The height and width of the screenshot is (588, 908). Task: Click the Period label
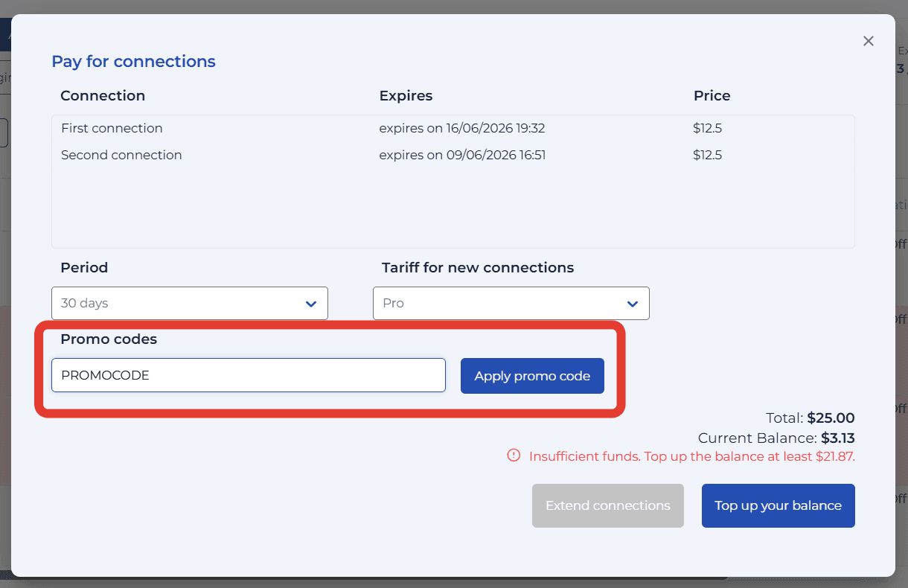(84, 268)
